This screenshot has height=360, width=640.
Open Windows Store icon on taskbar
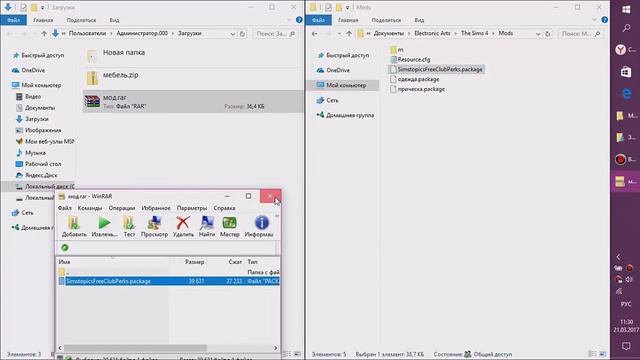(x=626, y=72)
